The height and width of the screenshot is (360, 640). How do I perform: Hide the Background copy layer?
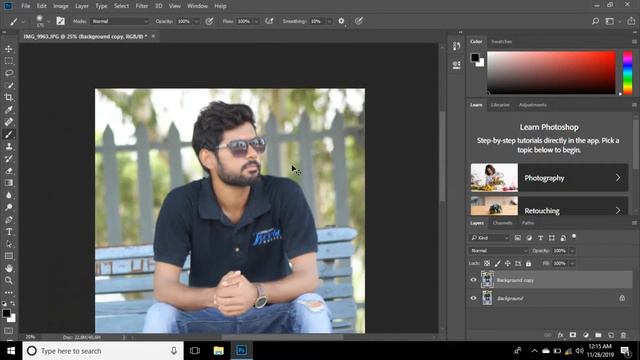point(473,280)
